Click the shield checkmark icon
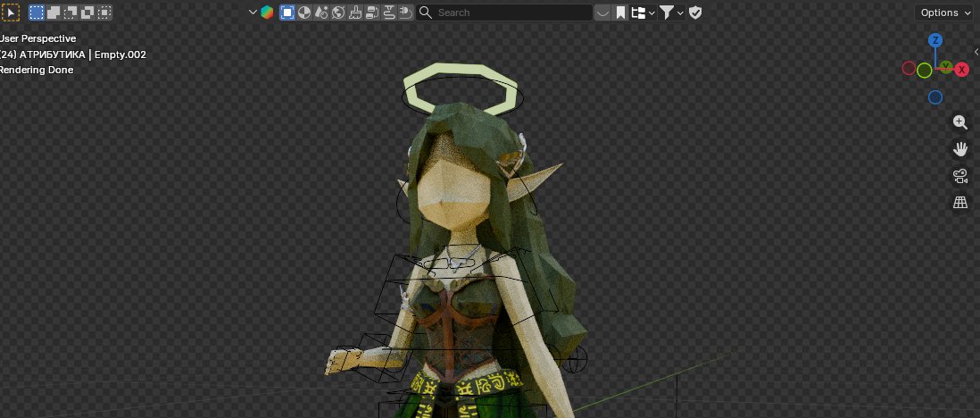 click(x=695, y=12)
